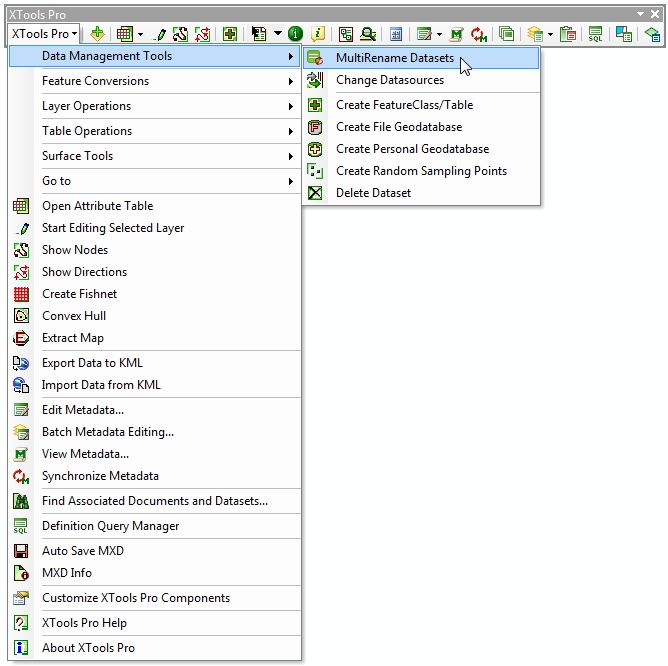
Task: Click the SQL Definition Query toolbar icon
Action: coord(595,34)
